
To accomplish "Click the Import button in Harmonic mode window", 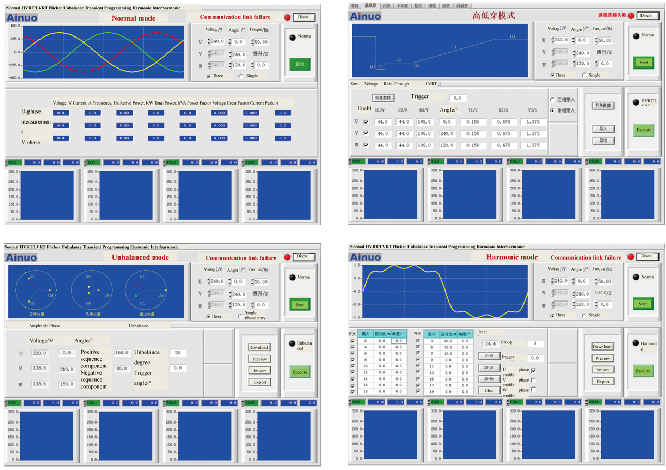I will (602, 369).
